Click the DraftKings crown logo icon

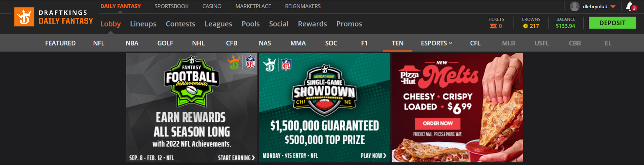24,17
